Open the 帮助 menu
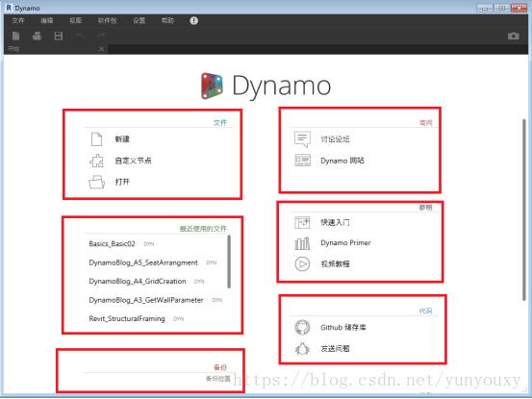 click(167, 21)
